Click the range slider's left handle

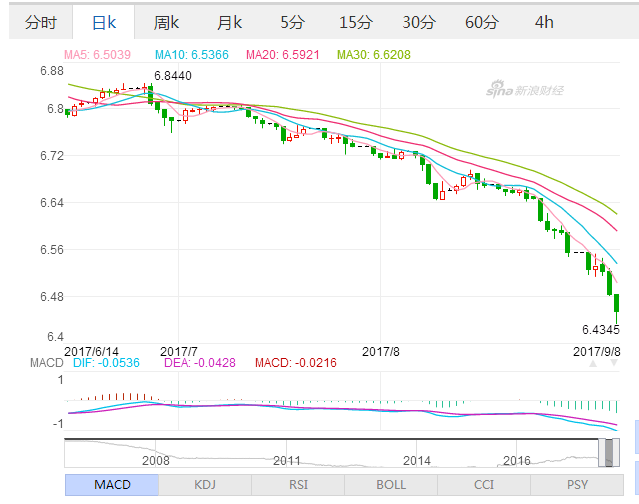(x=602, y=453)
